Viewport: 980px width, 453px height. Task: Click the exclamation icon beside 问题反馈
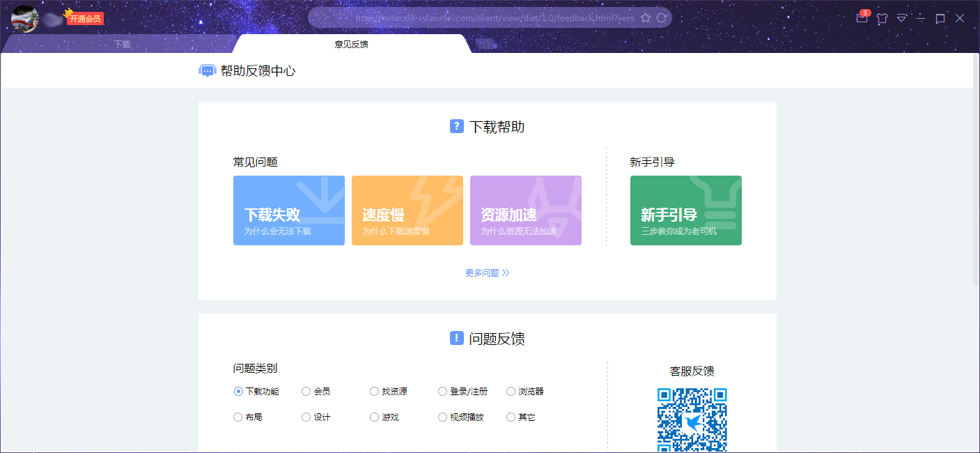456,339
